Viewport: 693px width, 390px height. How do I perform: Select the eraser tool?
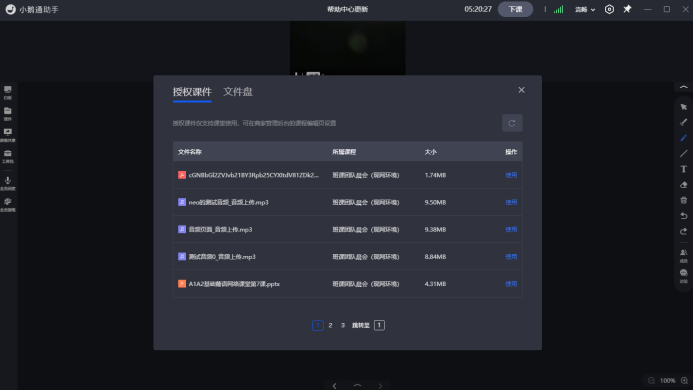683,185
